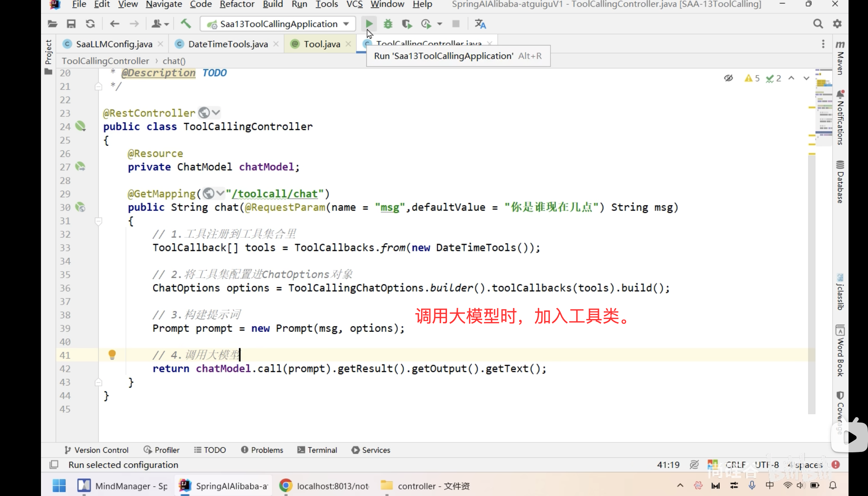Image resolution: width=868 pixels, height=496 pixels.
Task: Click the green Run application button
Action: coord(369,24)
